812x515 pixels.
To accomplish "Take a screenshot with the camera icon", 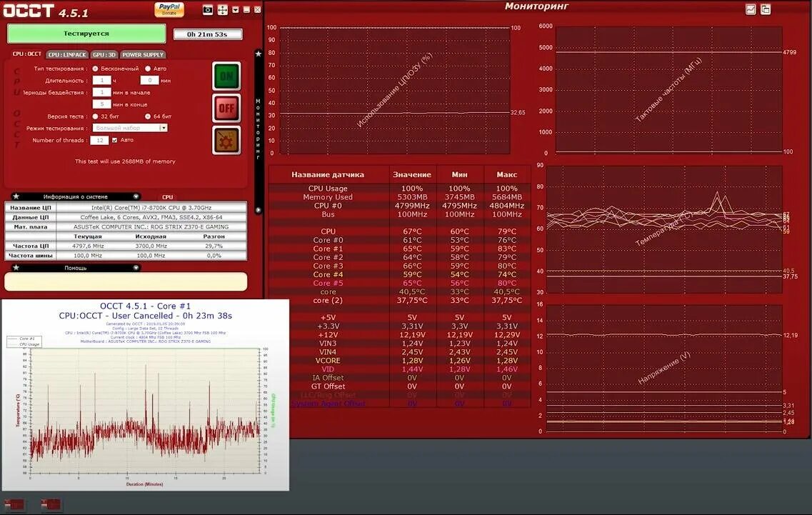I will [208, 10].
